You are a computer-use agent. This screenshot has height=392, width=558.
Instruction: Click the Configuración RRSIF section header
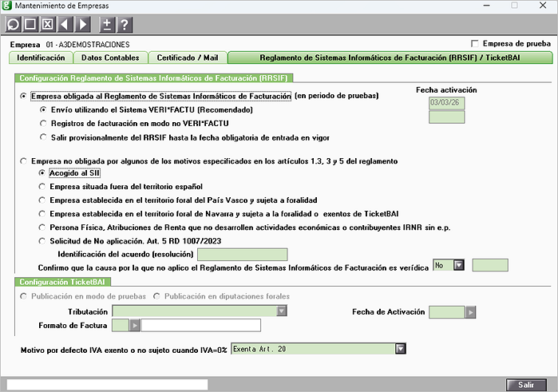click(x=154, y=78)
